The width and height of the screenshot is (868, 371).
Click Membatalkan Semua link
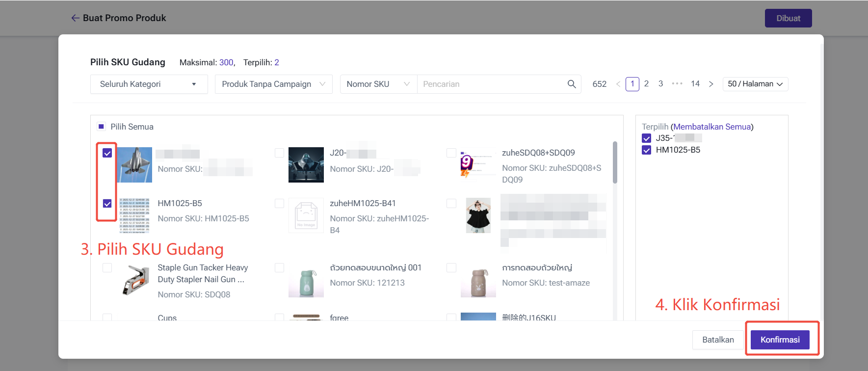coord(712,127)
